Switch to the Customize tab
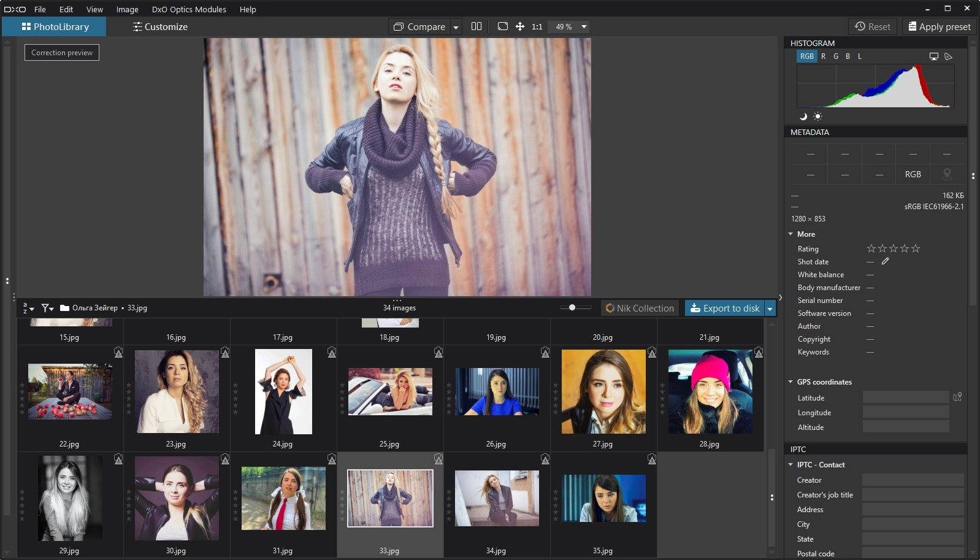Screen dimensions: 980x560 coord(160,27)
